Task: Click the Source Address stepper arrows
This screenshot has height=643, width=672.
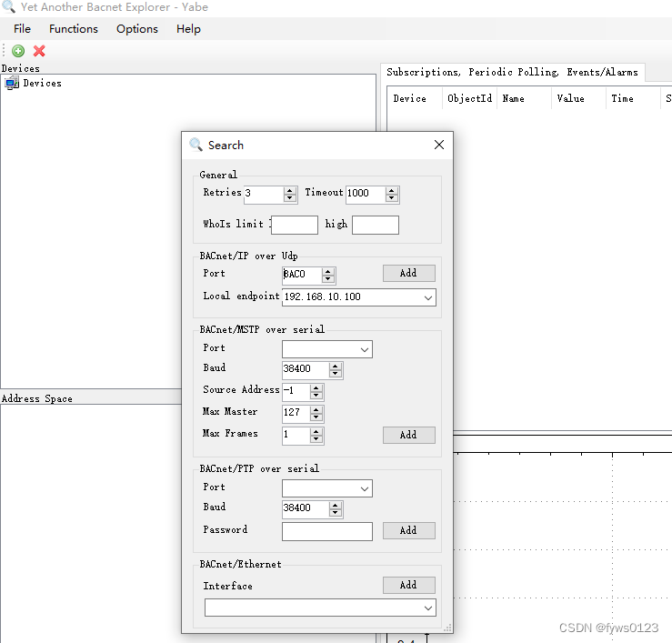Action: click(x=316, y=391)
